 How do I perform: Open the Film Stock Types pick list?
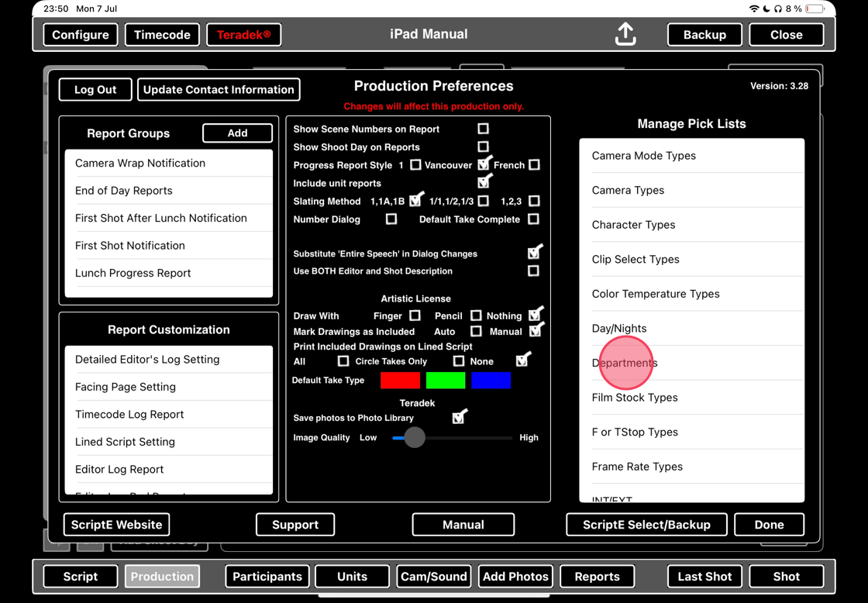(x=691, y=398)
